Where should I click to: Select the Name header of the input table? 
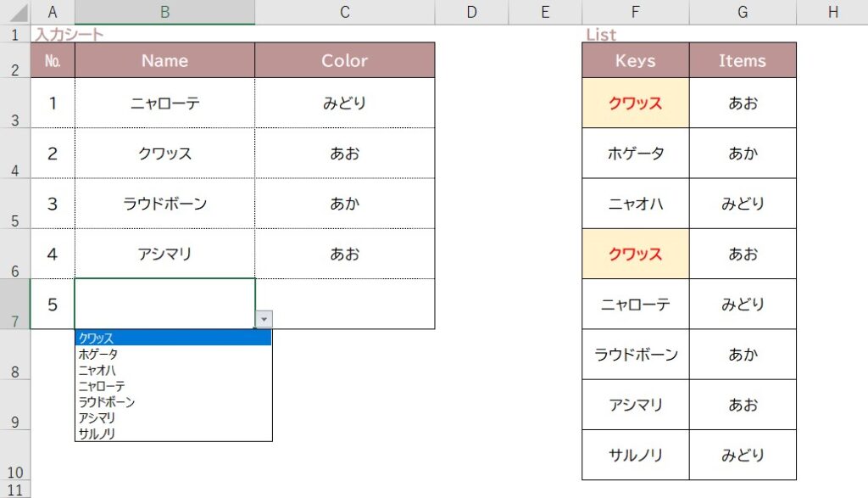[x=164, y=60]
